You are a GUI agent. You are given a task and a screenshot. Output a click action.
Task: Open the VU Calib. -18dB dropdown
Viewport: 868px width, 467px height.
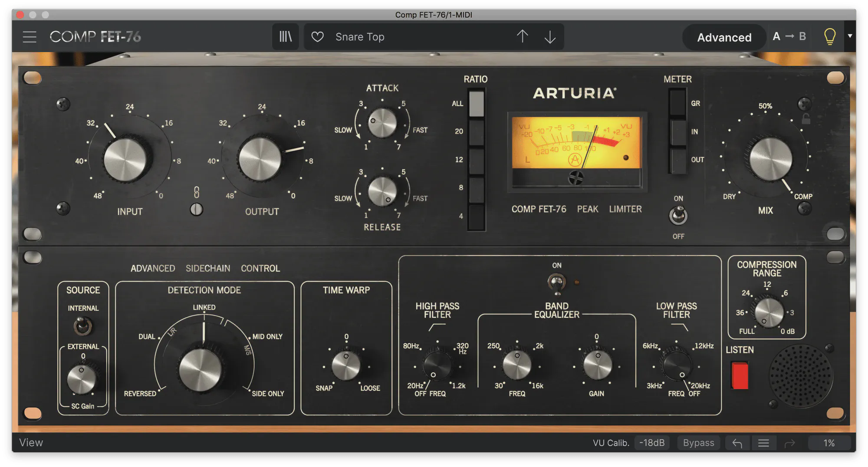[x=652, y=443]
